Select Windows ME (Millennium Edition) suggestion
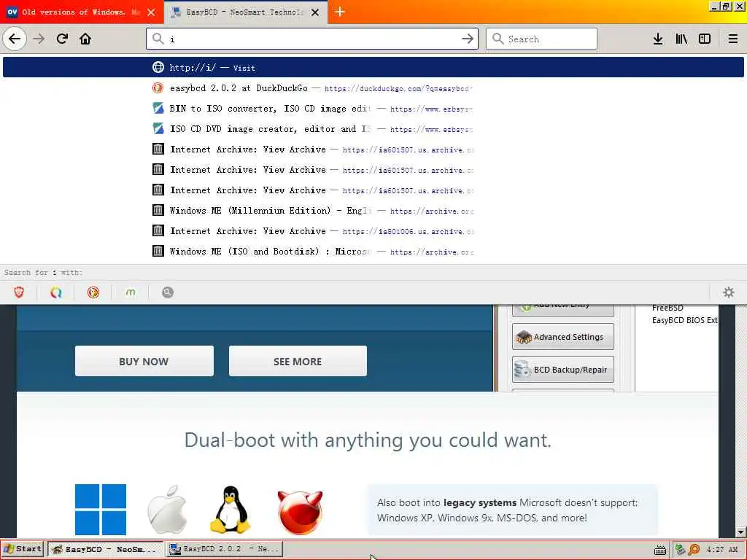Image resolution: width=747 pixels, height=560 pixels. (x=373, y=211)
